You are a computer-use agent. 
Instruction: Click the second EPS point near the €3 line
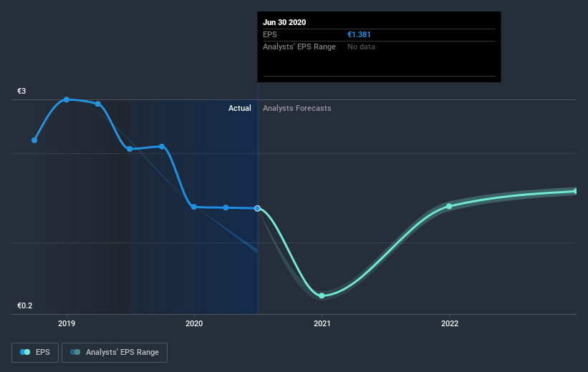[98, 104]
